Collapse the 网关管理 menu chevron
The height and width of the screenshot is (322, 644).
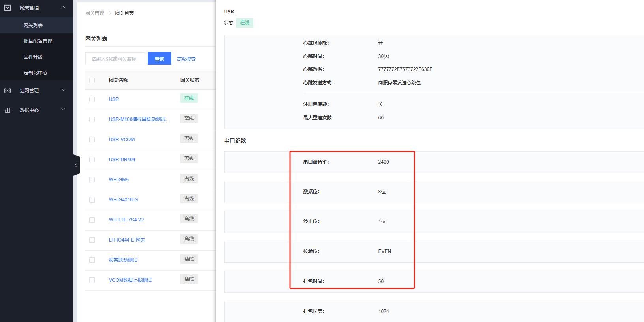(63, 7)
